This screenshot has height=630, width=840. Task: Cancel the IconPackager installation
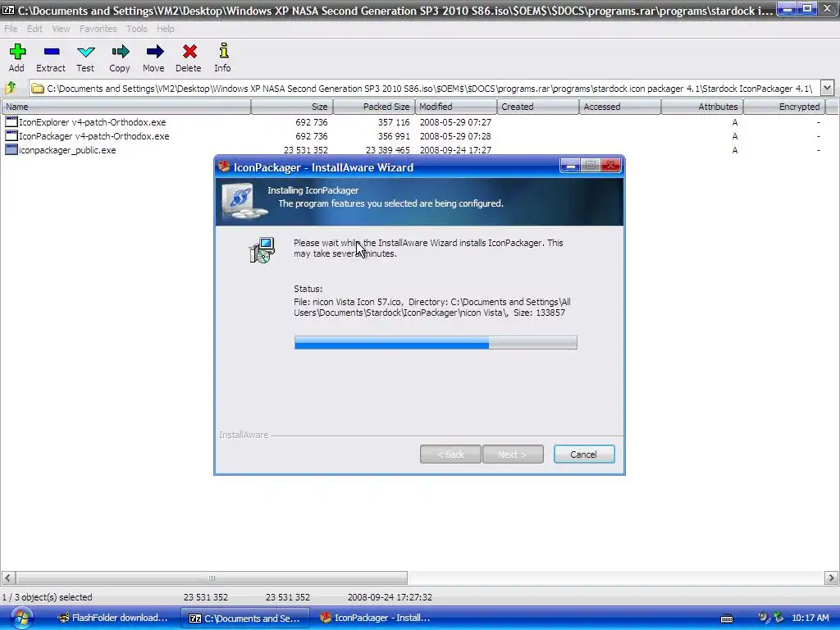(x=584, y=454)
